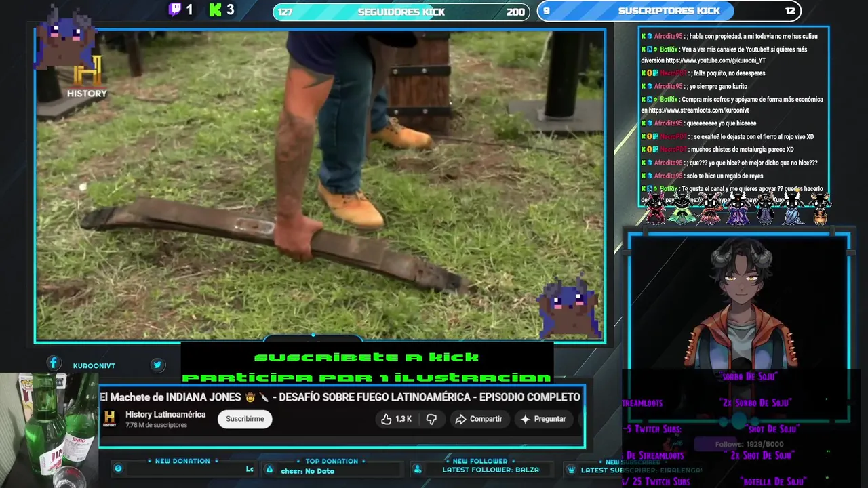The image size is (868, 488).
Task: Click the '7,78 M de suscriptores' text
Action: (156, 425)
